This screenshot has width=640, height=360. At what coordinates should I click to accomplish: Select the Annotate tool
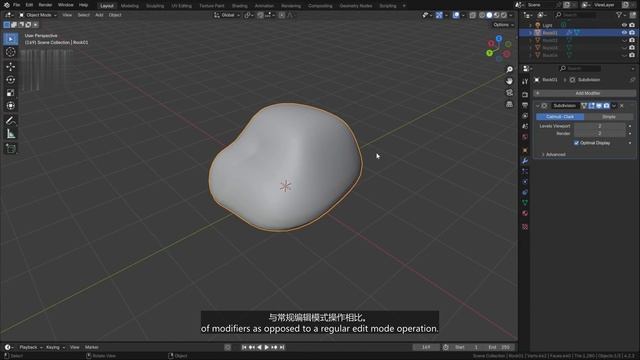(x=11, y=120)
